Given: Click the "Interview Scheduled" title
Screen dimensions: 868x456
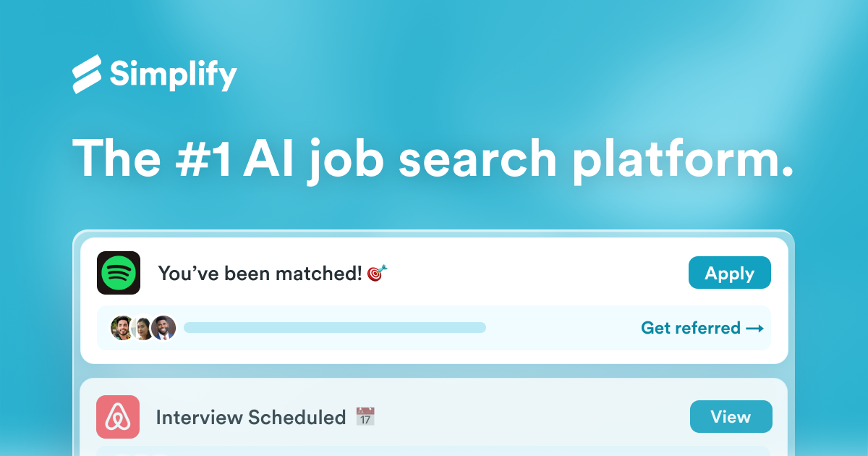Looking at the screenshot, I should 251,418.
